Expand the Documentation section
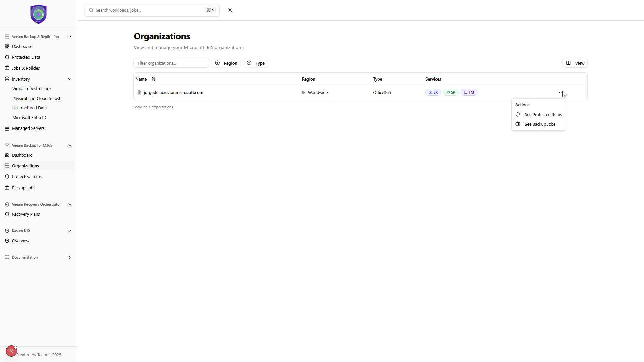Screen dimensions: 644x362 (70, 257)
